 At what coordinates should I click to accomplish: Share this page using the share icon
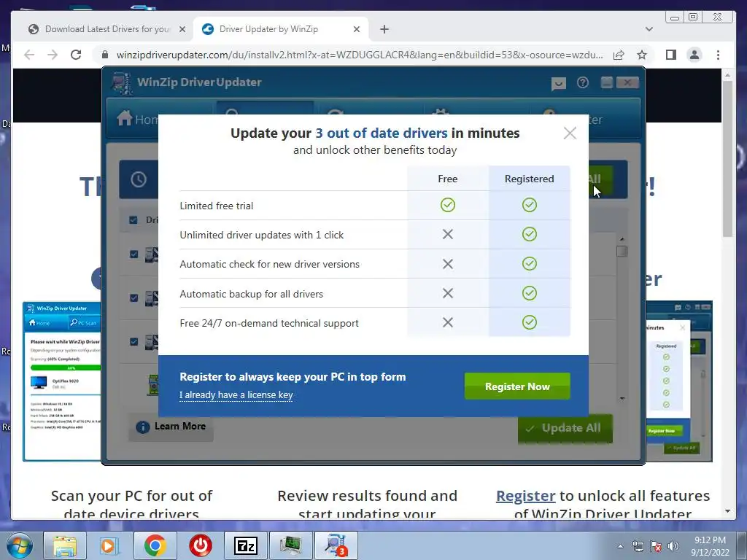[x=619, y=55]
